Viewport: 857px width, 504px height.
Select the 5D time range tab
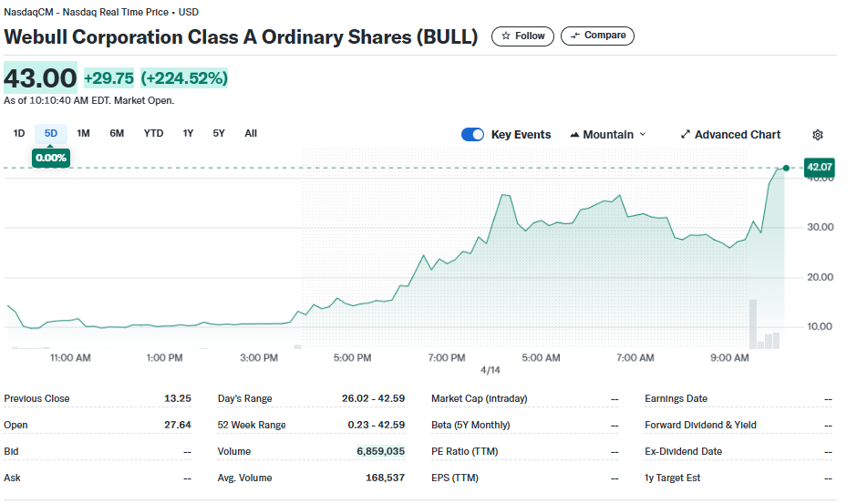[x=51, y=133]
